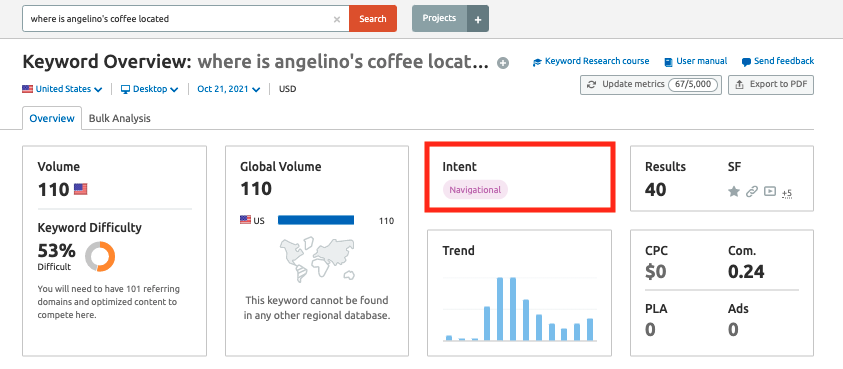843x369 pixels.
Task: Click the link SERP feature icon
Action: 752,191
